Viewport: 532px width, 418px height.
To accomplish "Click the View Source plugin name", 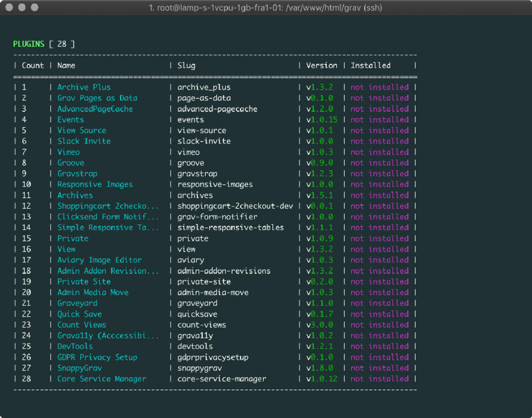I will [x=82, y=130].
